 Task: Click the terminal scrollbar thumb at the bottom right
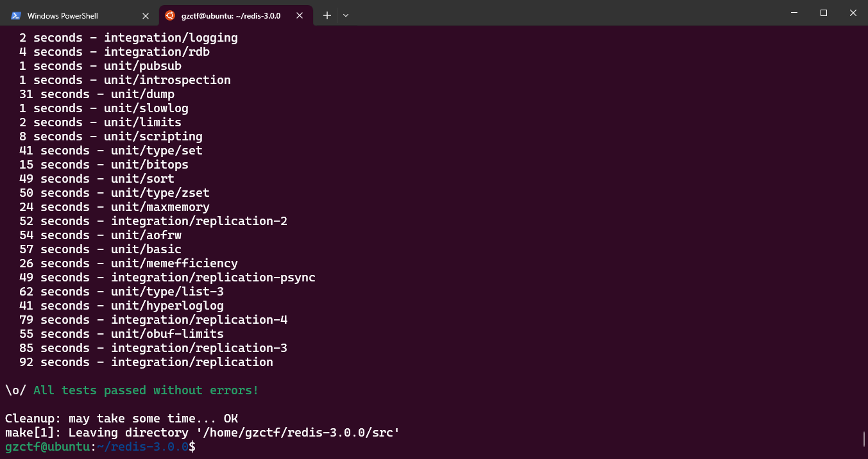[864, 439]
